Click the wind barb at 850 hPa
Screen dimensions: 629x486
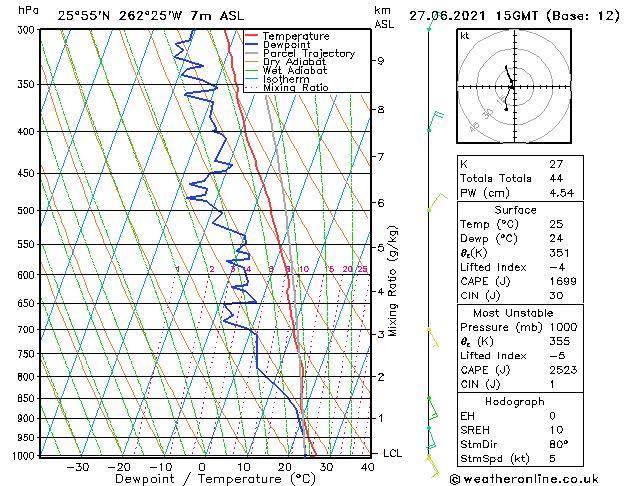pos(432,408)
